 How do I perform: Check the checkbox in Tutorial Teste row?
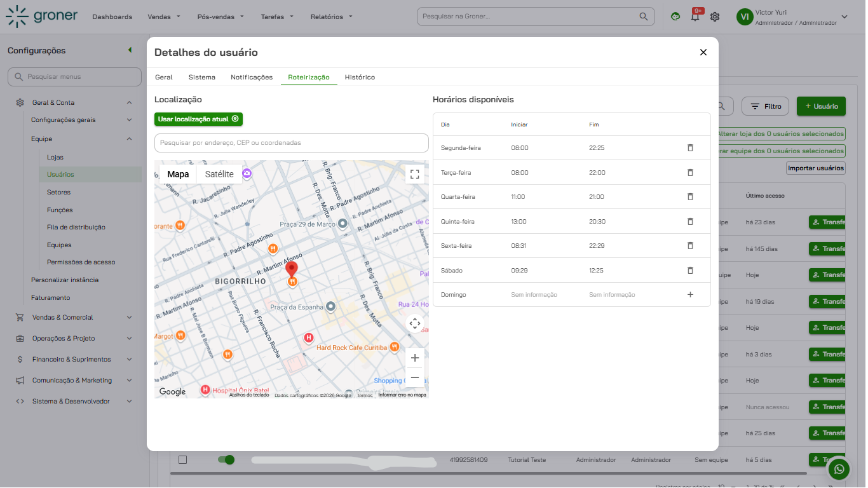tap(182, 459)
